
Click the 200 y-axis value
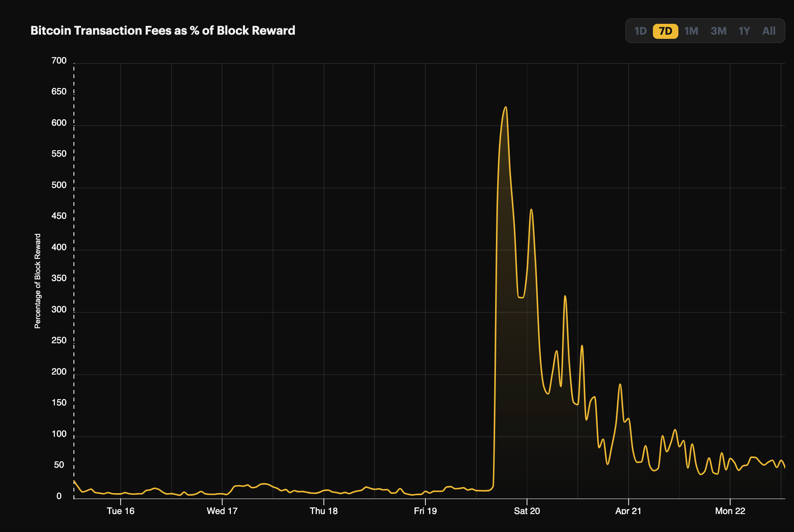59,372
